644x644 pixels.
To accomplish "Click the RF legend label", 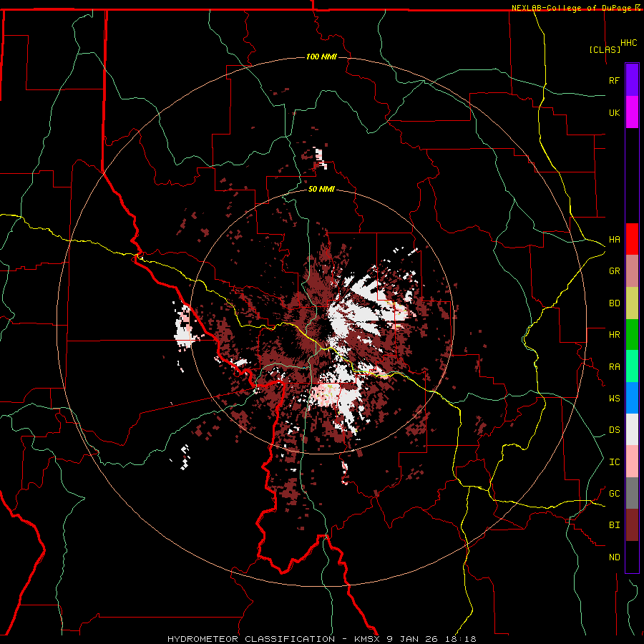I will click(x=614, y=80).
